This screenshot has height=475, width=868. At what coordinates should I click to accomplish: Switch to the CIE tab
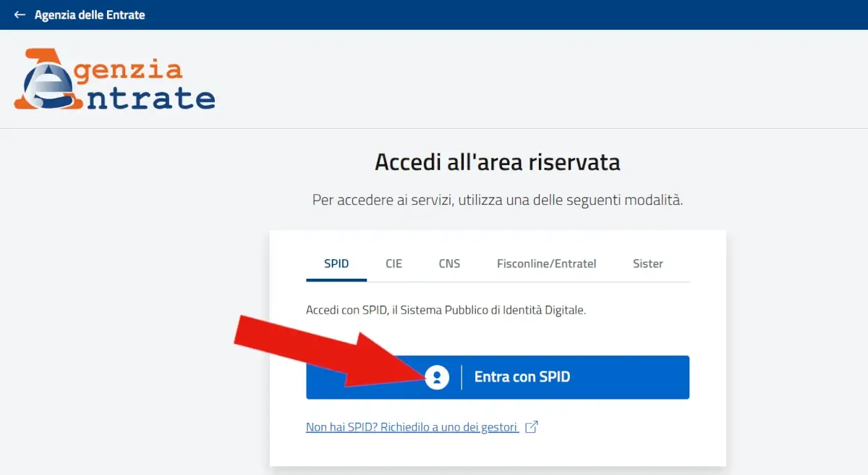click(x=393, y=264)
